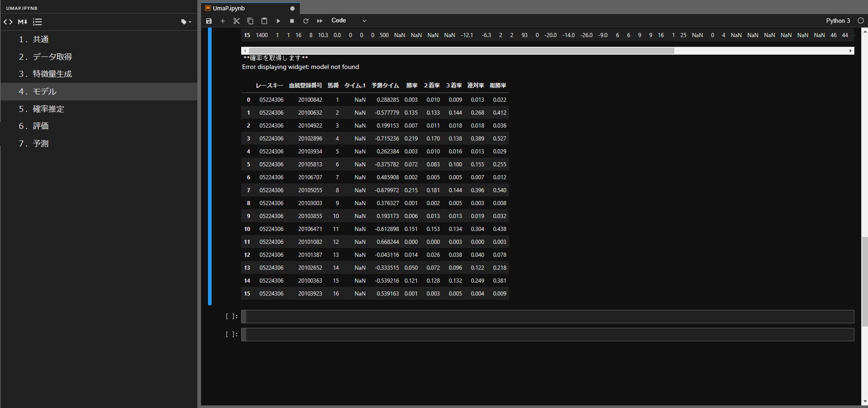868x408 pixels.
Task: Click the value 1400 in top output row
Action: (262, 35)
